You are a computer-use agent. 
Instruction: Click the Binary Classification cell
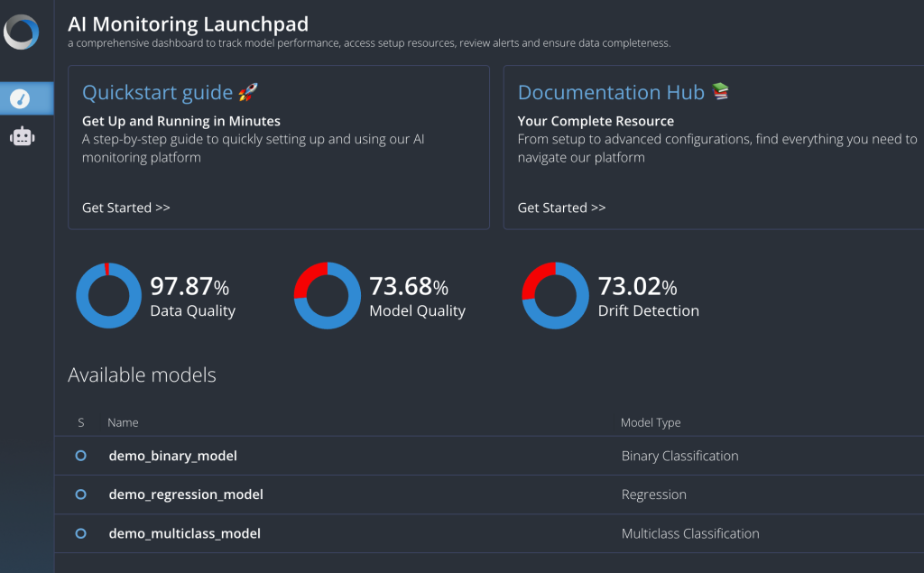pos(679,456)
